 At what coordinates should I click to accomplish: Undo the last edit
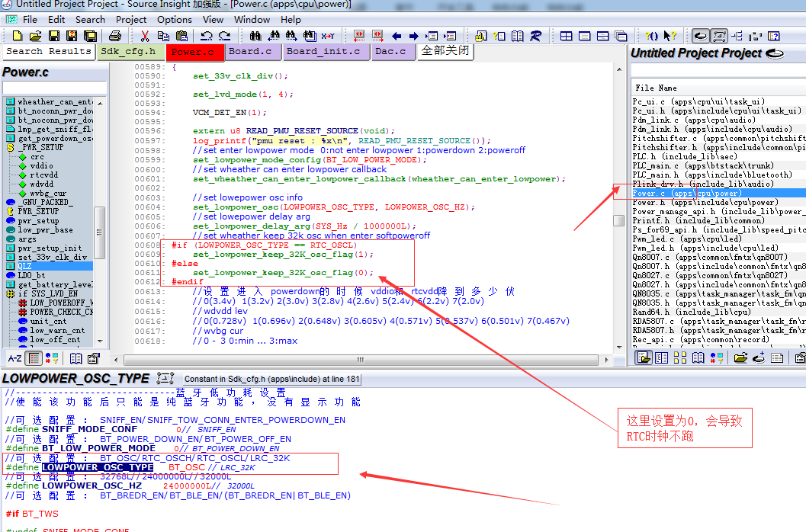tap(207, 36)
